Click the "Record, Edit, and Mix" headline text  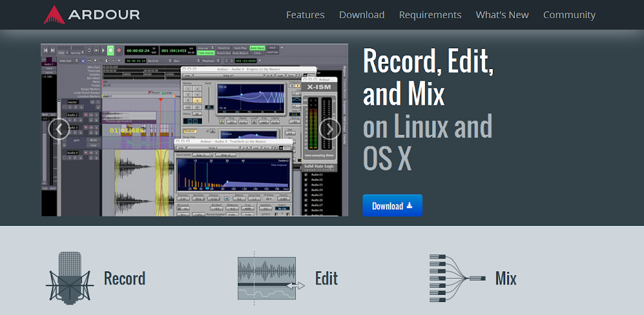click(428, 77)
